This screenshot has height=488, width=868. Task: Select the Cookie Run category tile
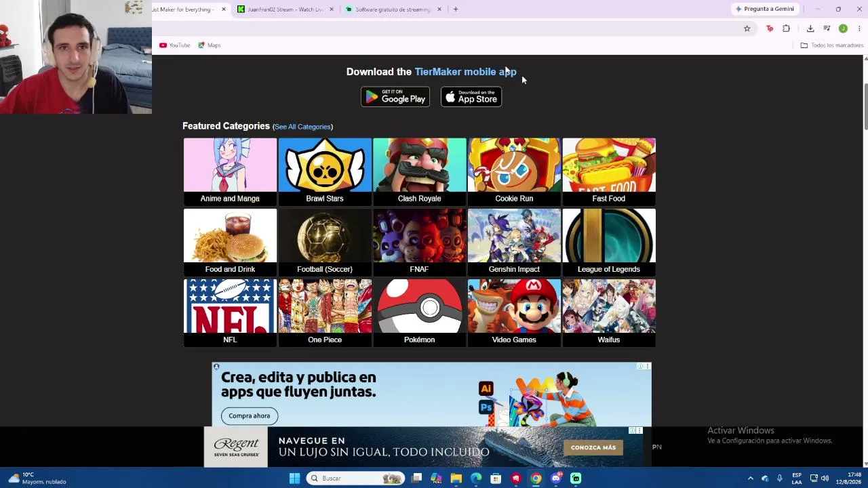[514, 171]
